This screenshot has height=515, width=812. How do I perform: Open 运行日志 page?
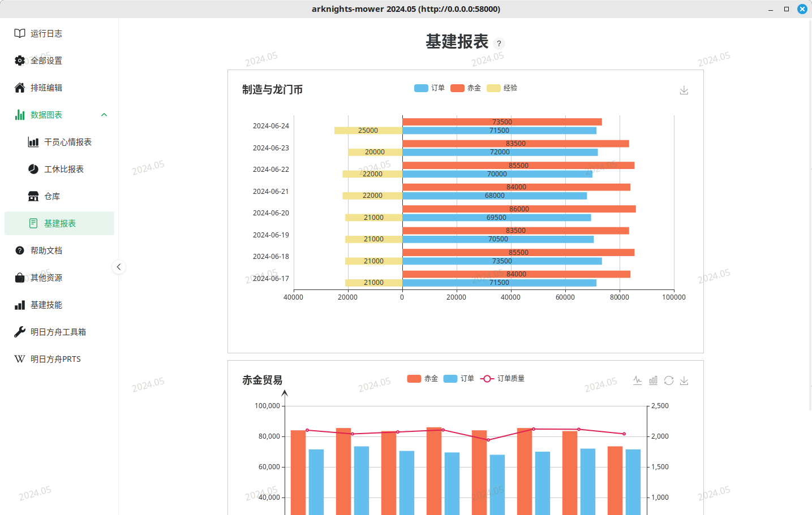59,33
